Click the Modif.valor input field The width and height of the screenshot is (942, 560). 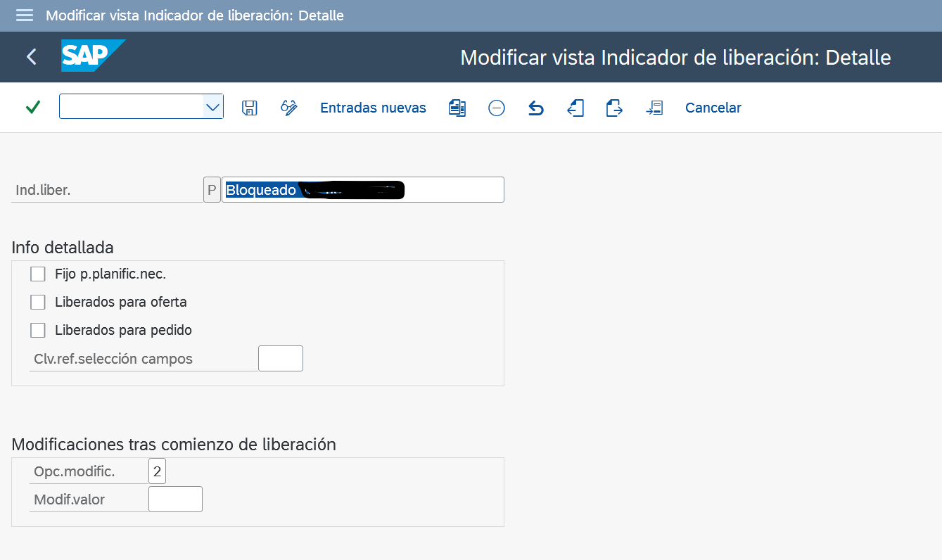click(175, 499)
